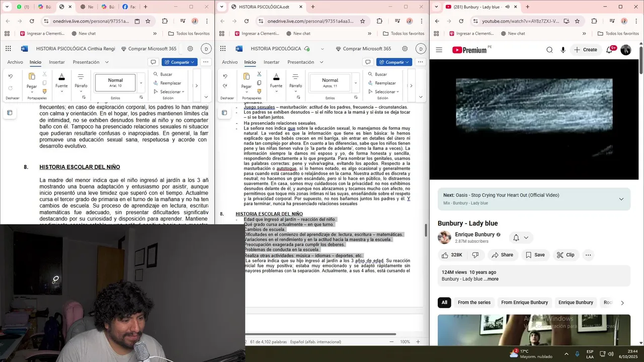This screenshot has width=644, height=362.
Task: Zoom in with plus in Word status bar
Action: tap(418, 342)
